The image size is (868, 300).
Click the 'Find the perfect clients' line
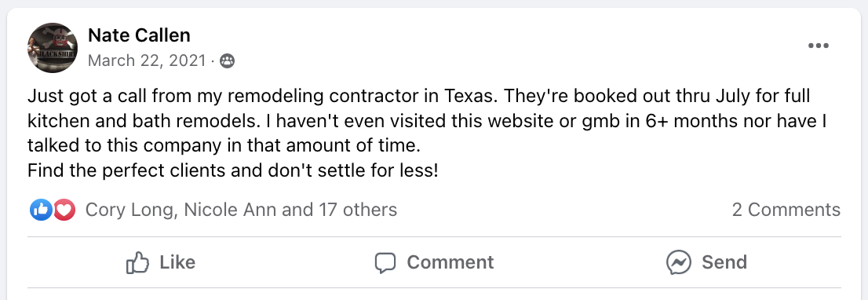point(233,170)
